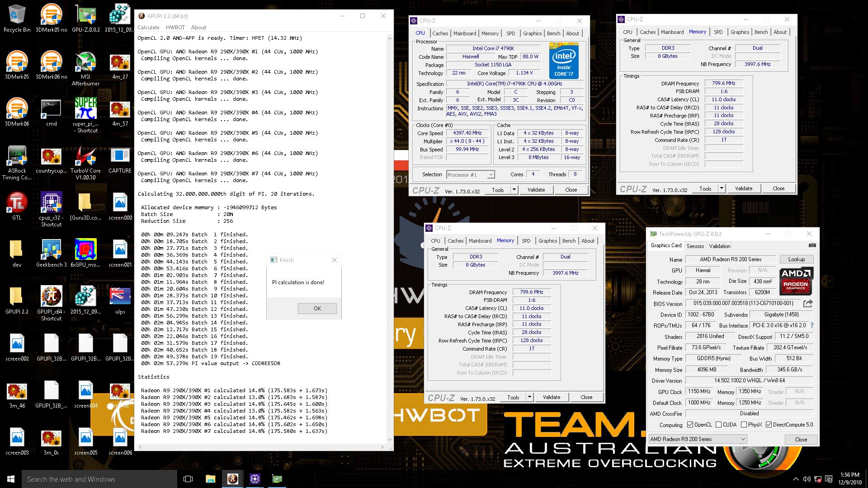Show hidden system tray icons chevron
Viewport: 868px width, 488px height.
coord(796,479)
